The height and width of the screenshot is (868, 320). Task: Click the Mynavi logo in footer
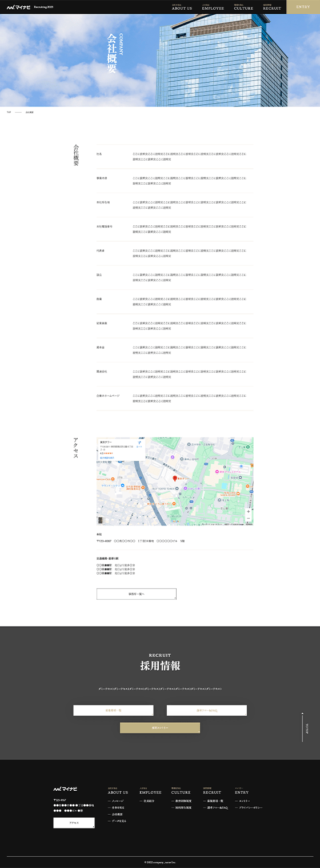tap(65, 789)
